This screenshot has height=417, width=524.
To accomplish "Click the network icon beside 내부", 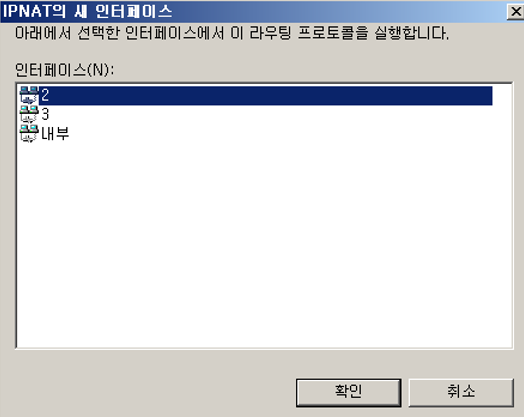I will (29, 134).
